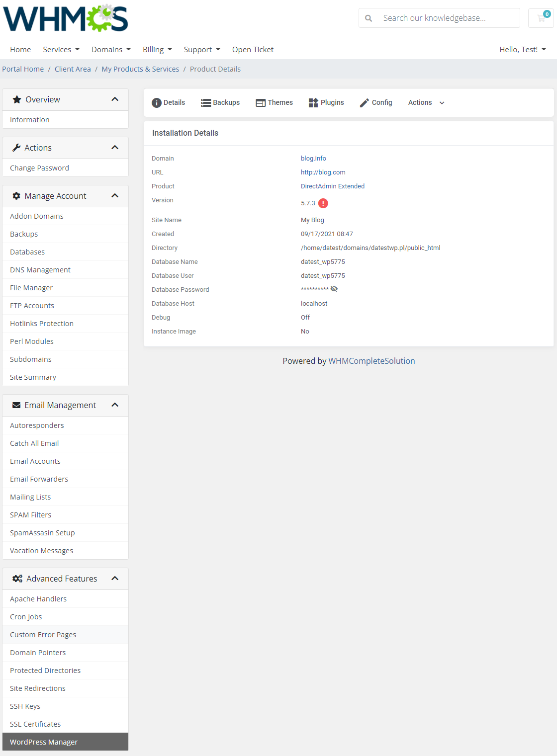Open the Domains dropdown menu
Viewport: 557px width, 756px height.
[x=111, y=50]
